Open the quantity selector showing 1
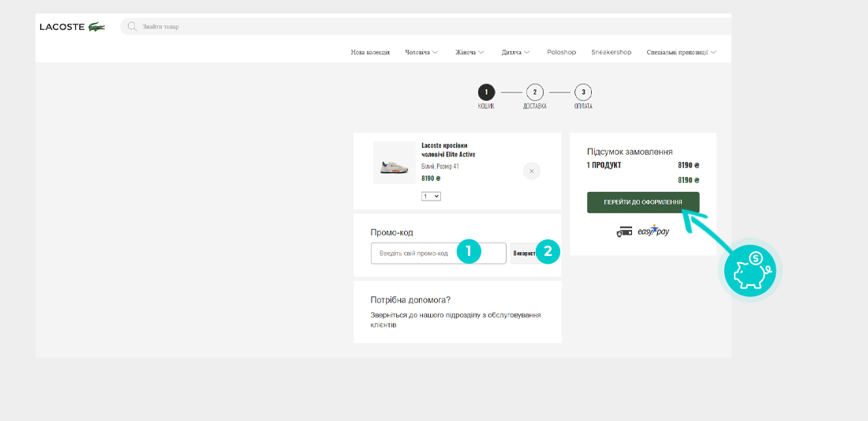 (431, 196)
